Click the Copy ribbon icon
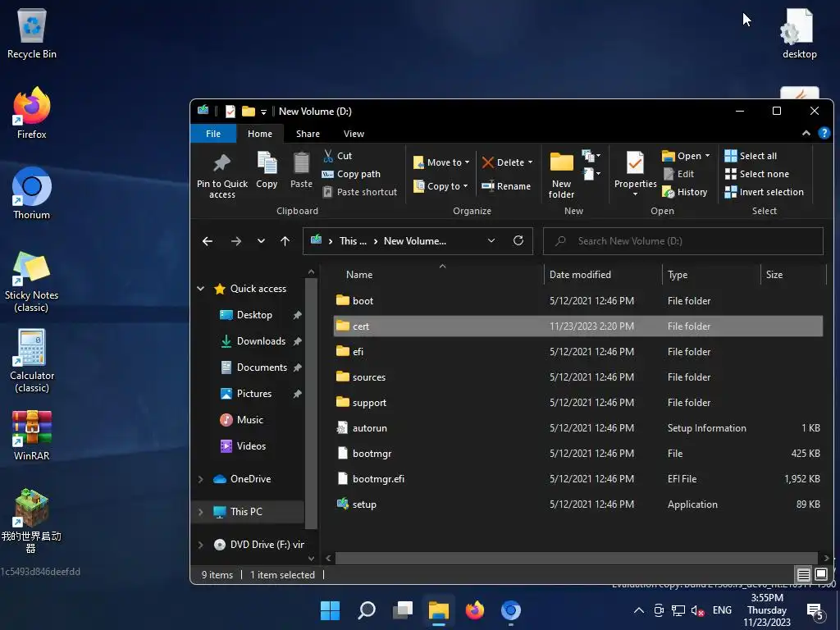 pyautogui.click(x=267, y=171)
